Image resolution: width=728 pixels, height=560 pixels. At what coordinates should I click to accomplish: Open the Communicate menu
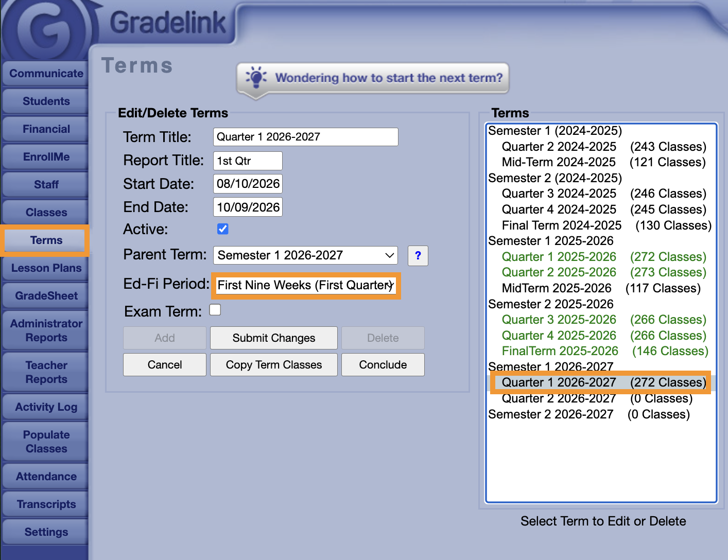tap(46, 74)
